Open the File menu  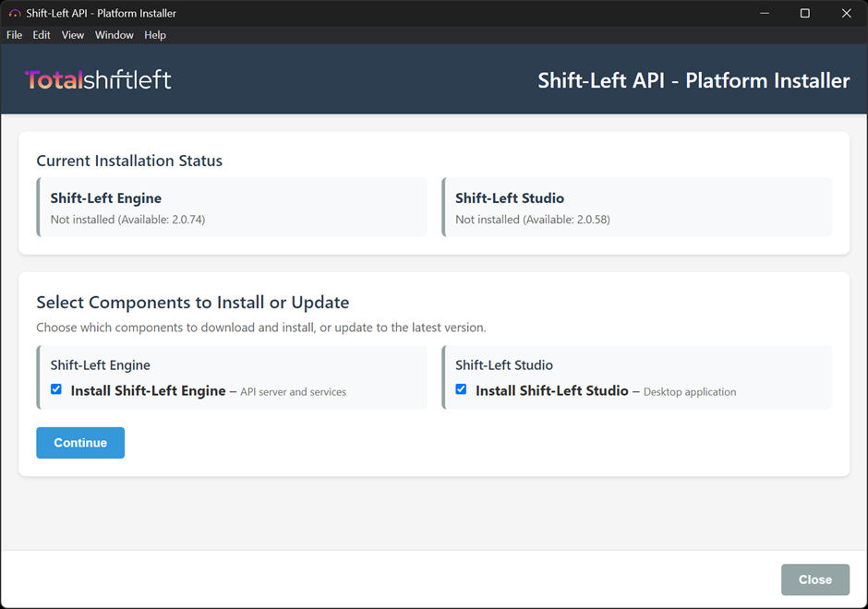tap(14, 35)
